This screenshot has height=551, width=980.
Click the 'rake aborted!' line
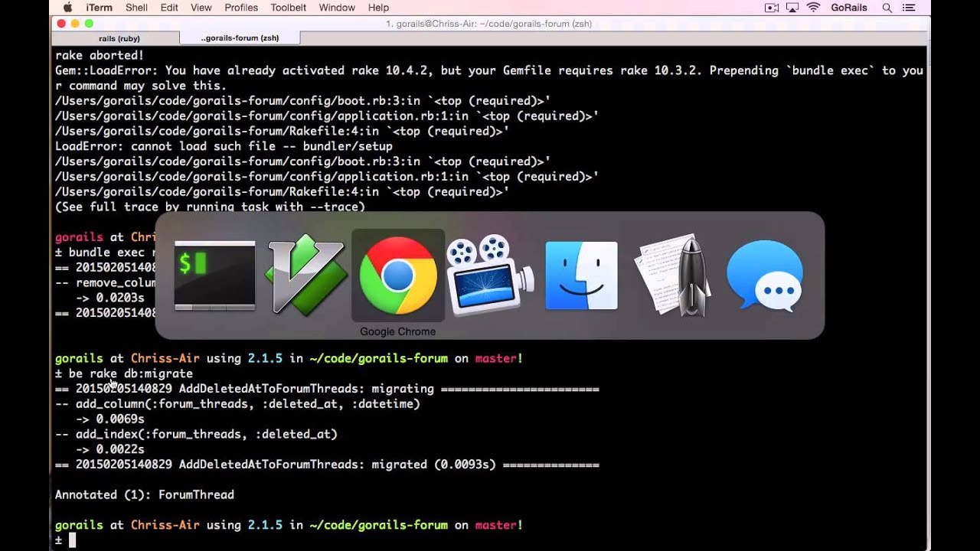click(x=100, y=55)
